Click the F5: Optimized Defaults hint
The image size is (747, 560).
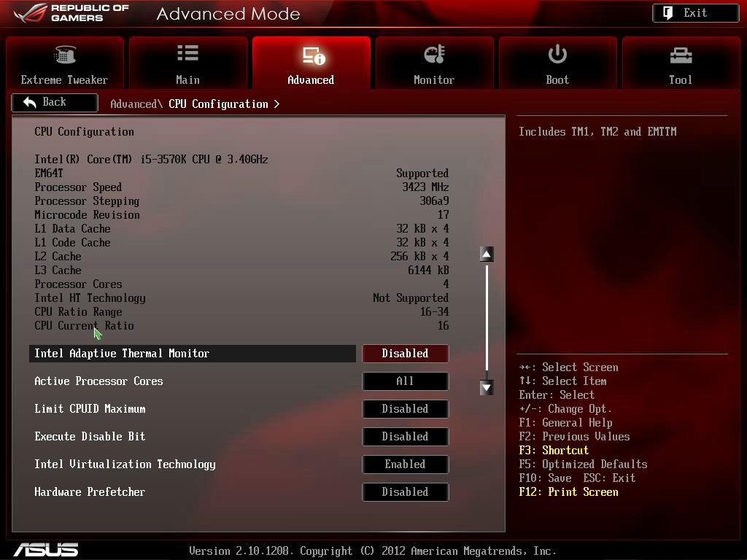(583, 464)
